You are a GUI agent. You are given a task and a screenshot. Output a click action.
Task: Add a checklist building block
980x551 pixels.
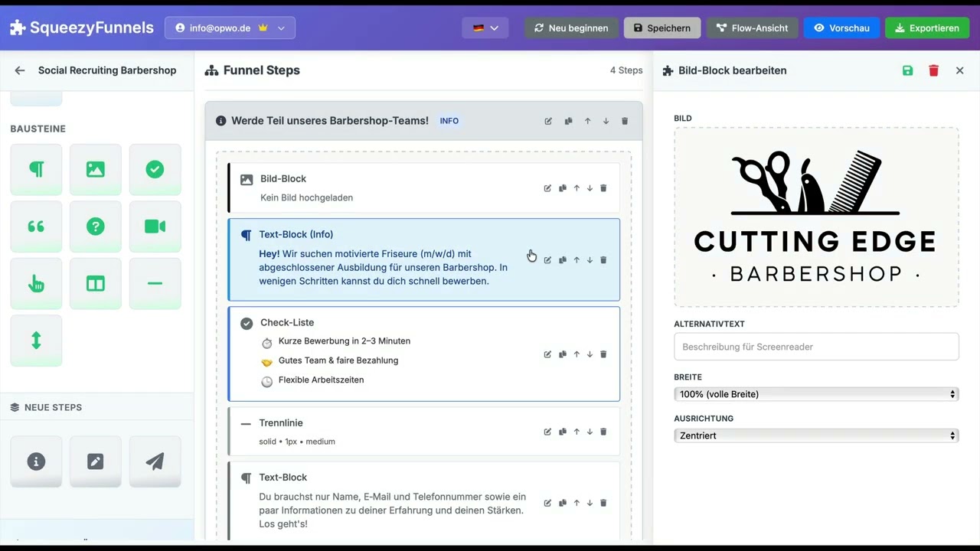155,169
